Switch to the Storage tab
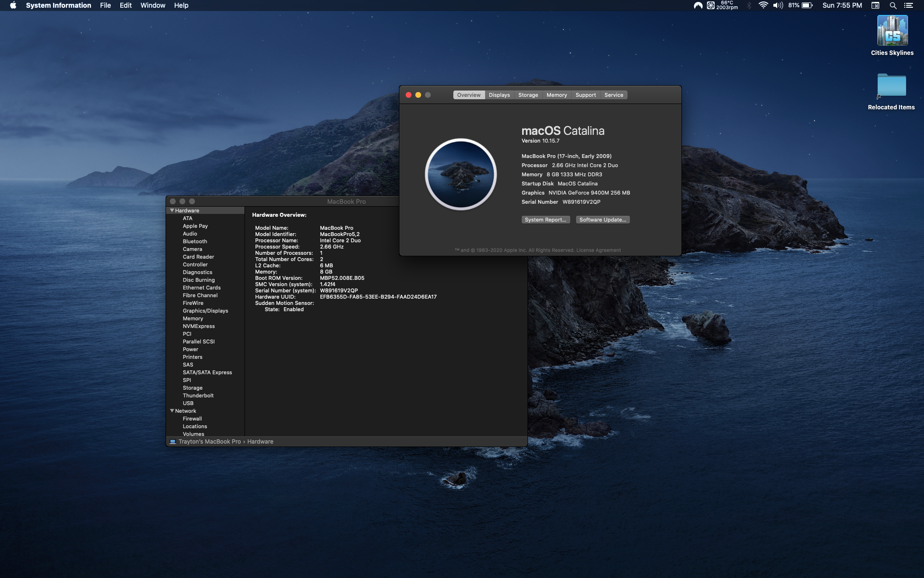The height and width of the screenshot is (578, 924). point(528,95)
